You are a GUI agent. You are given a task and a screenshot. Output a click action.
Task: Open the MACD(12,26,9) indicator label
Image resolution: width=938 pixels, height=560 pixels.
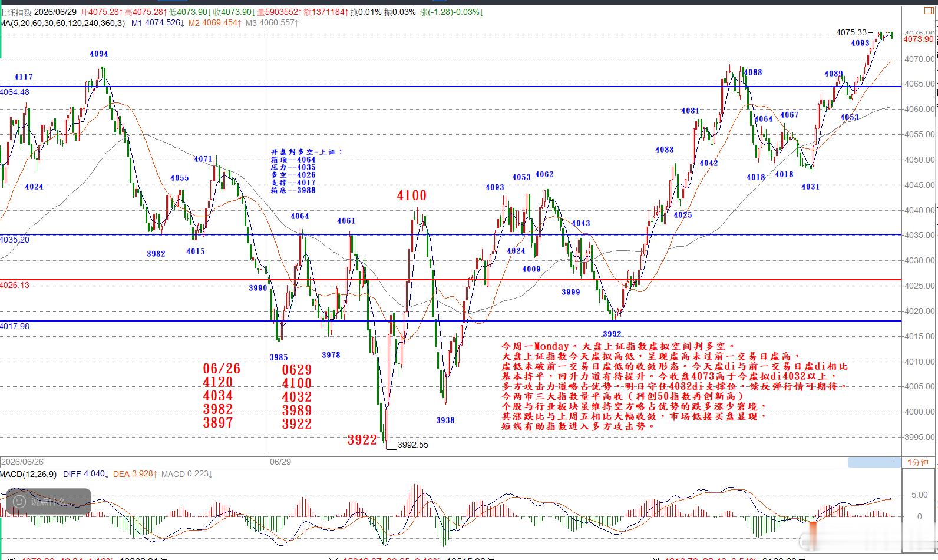[x=28, y=474]
